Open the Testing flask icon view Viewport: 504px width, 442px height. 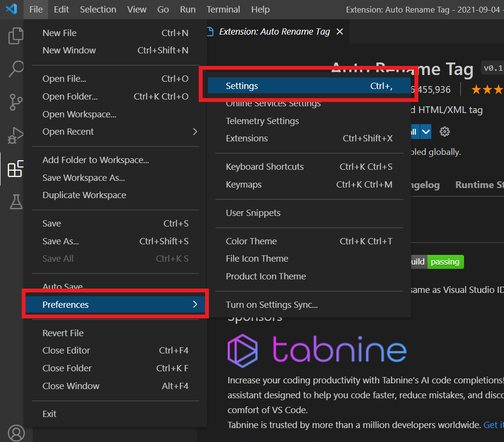click(16, 202)
